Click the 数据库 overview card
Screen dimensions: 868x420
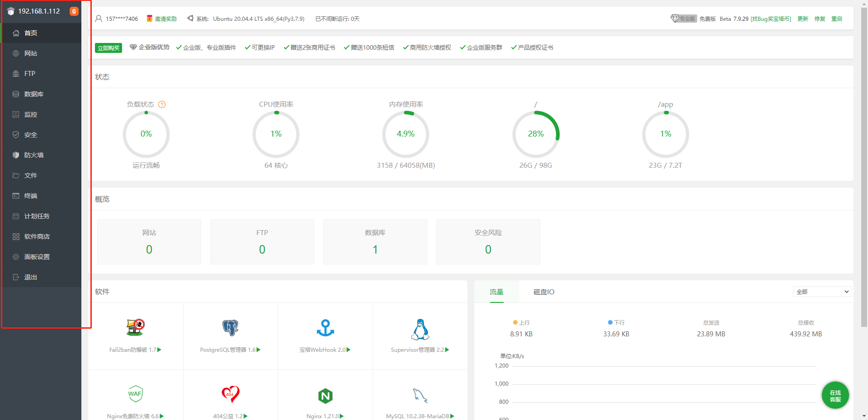coord(375,242)
